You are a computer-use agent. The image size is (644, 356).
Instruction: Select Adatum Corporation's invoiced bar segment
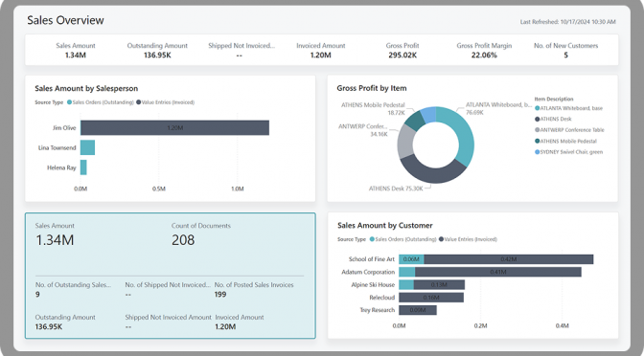click(497, 272)
